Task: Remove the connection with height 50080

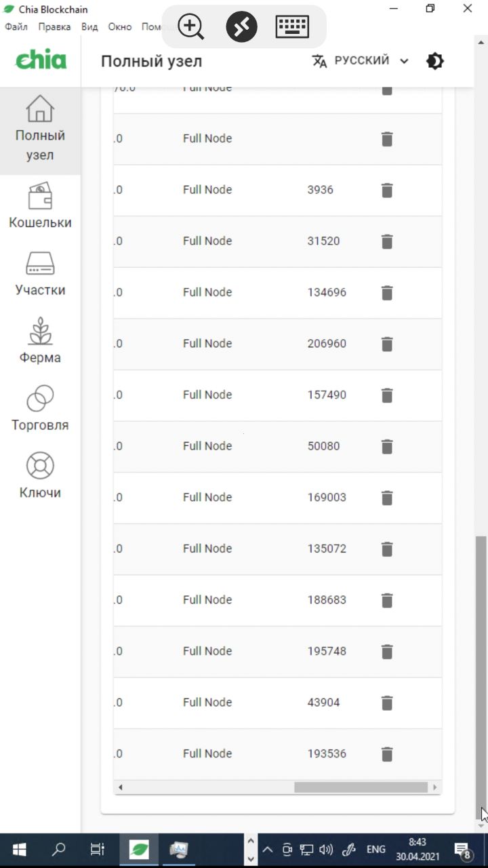Action: (387, 447)
